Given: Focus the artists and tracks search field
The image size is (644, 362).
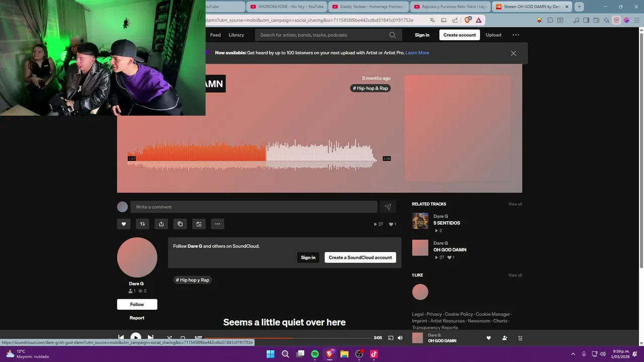Looking at the screenshot, I should pyautogui.click(x=328, y=35).
